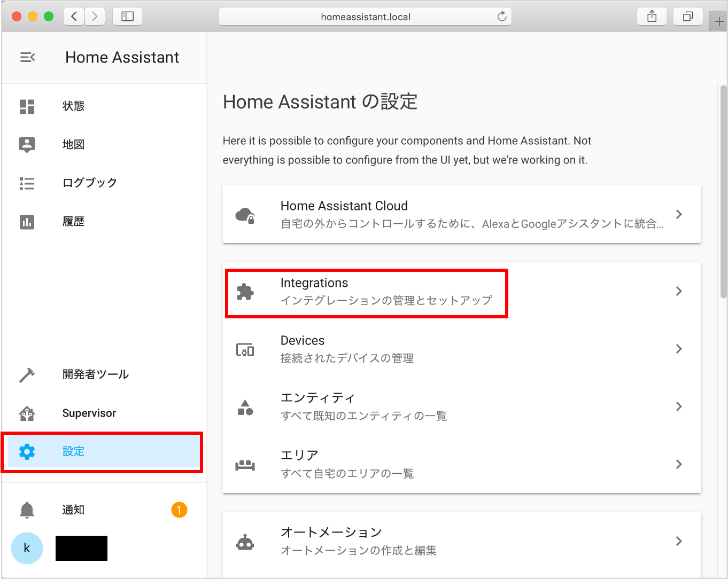Click the Devices icon
Image resolution: width=728 pixels, height=579 pixels.
pos(245,350)
